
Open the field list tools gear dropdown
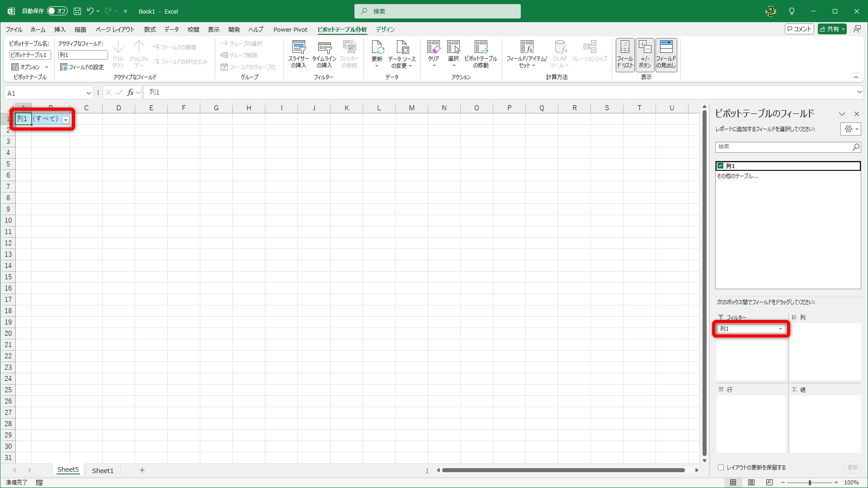coord(850,129)
